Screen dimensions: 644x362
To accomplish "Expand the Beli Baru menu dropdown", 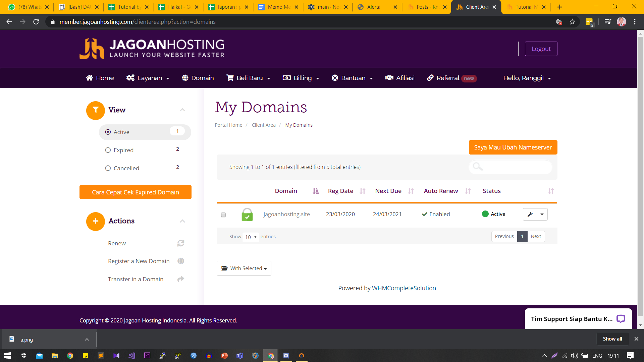I will click(249, 78).
